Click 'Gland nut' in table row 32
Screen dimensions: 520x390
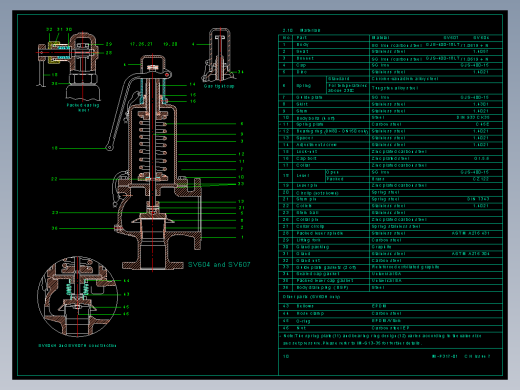(308, 261)
